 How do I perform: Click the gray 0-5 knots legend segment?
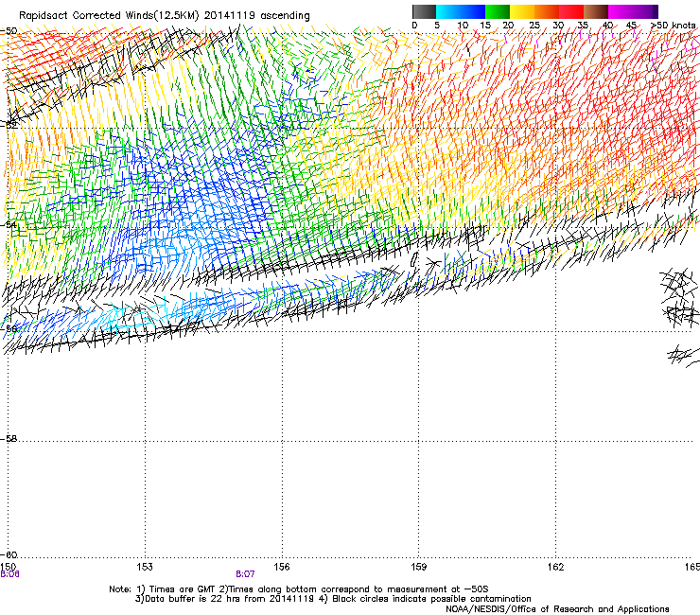coord(424,11)
